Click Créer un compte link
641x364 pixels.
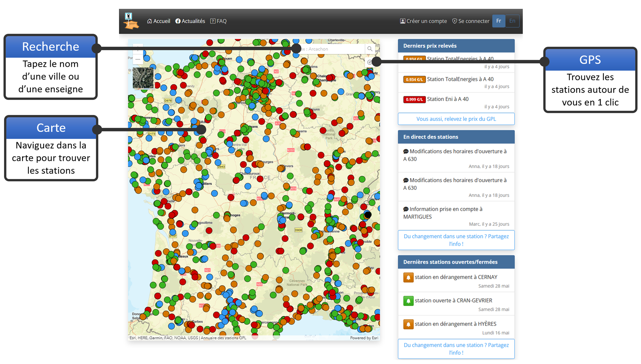point(423,21)
